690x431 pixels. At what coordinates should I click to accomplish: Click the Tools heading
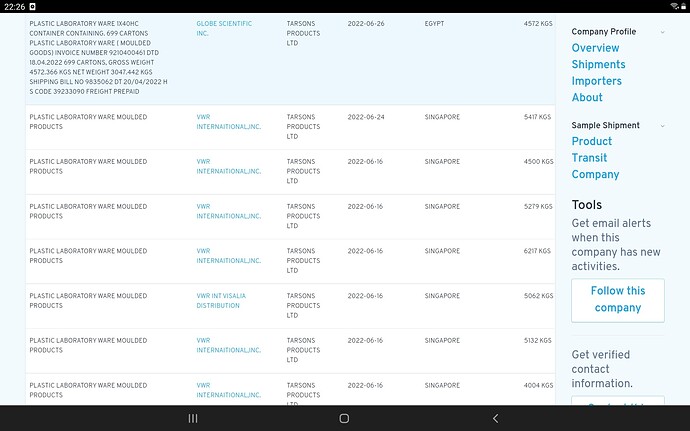point(587,205)
